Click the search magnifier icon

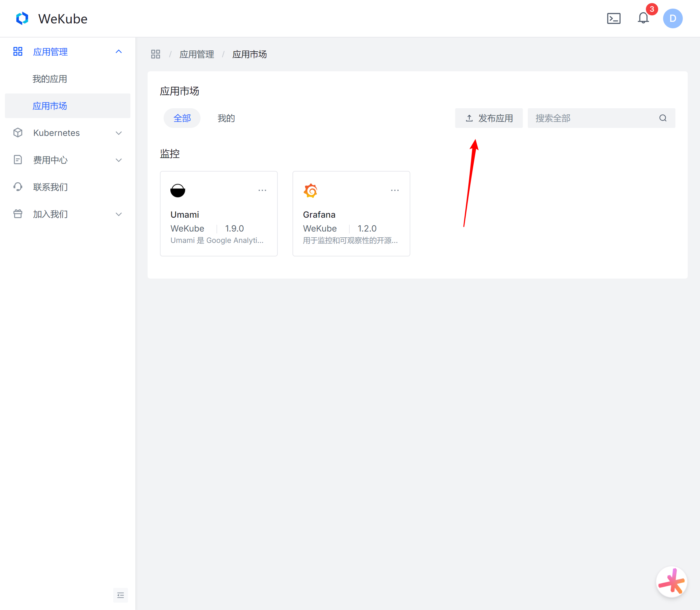point(662,118)
